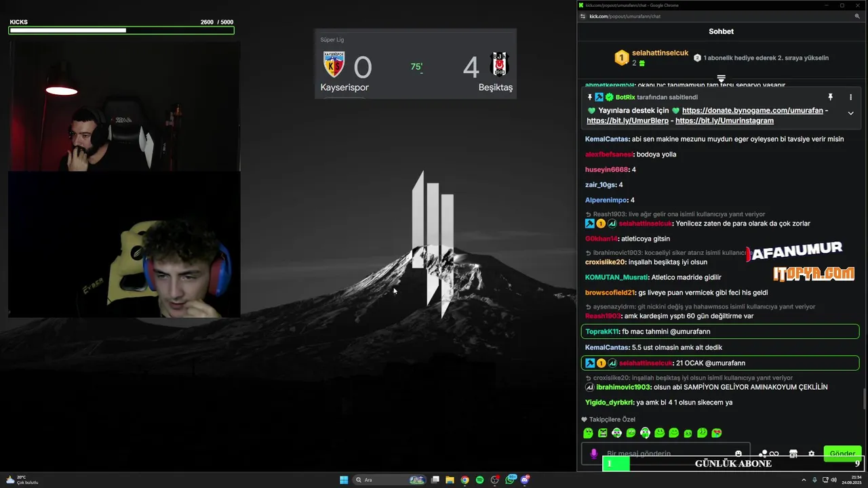Show hidden system tray icons
The height and width of the screenshot is (488, 868).
click(x=804, y=480)
